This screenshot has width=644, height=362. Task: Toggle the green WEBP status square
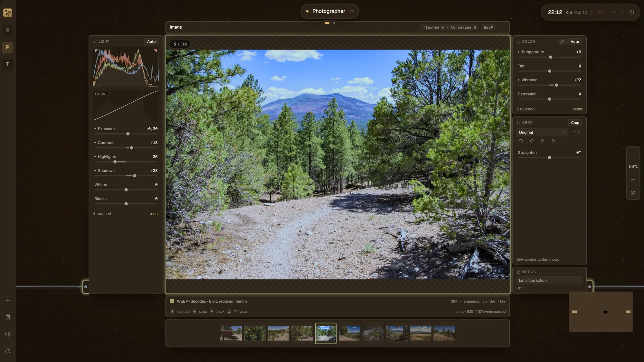click(x=172, y=302)
